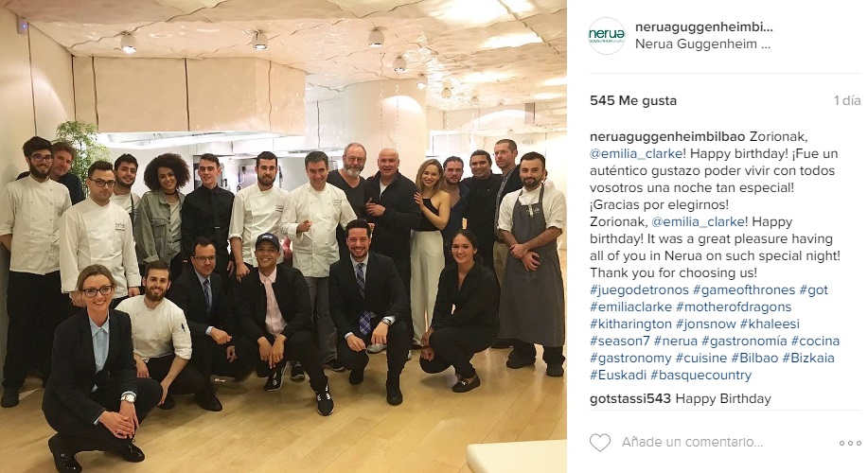The height and width of the screenshot is (473, 868).
Task: View the 545 Me gusta likes list
Action: click(633, 100)
